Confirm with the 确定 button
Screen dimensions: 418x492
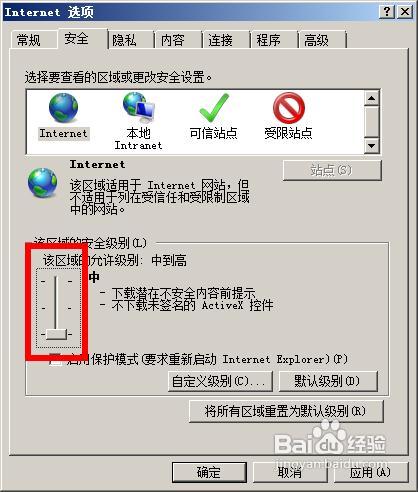point(209,472)
